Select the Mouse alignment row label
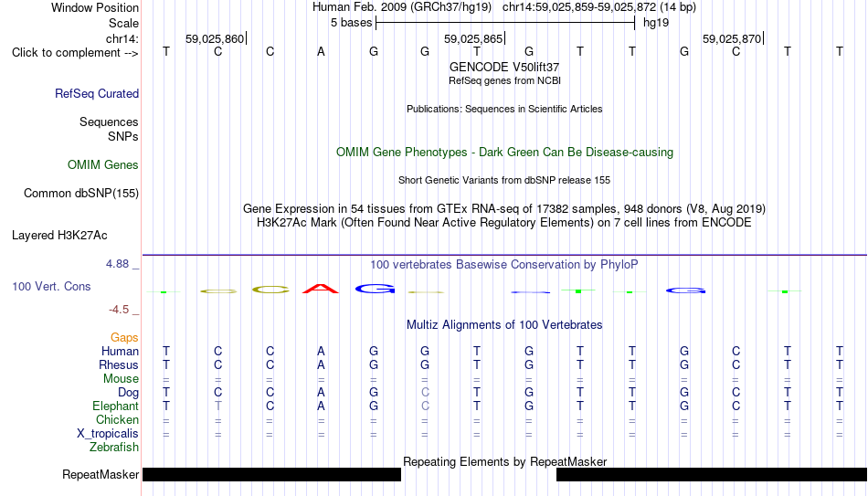 click(x=122, y=379)
